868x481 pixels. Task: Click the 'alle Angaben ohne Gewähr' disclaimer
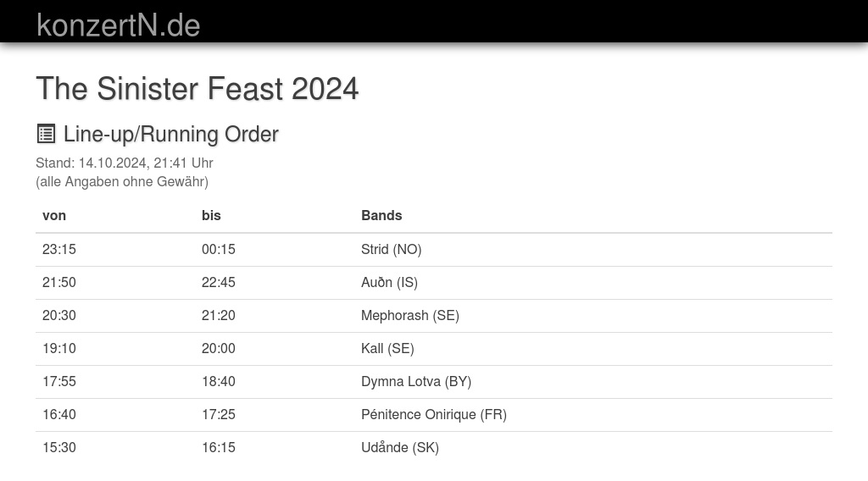pos(122,181)
